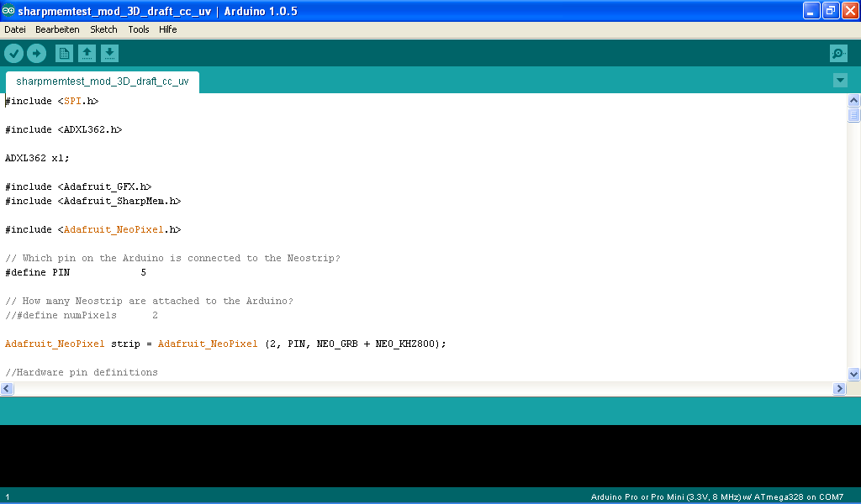The image size is (861, 504).
Task: Click the '#define PIN' line
Action: click(76, 272)
